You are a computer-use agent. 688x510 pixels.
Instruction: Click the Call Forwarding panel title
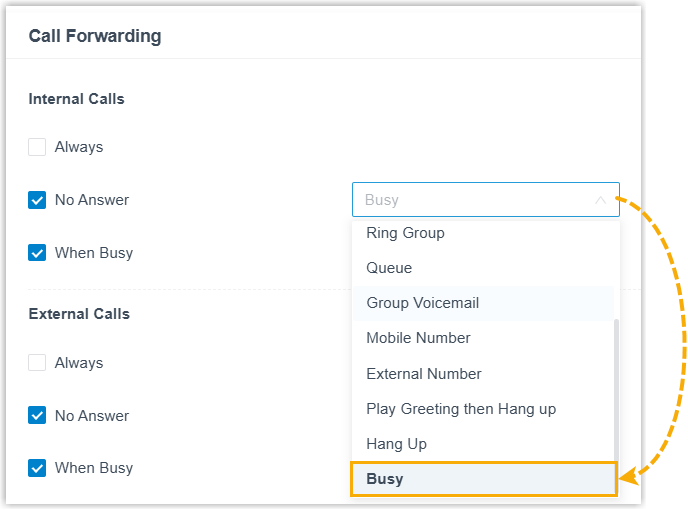click(x=95, y=36)
